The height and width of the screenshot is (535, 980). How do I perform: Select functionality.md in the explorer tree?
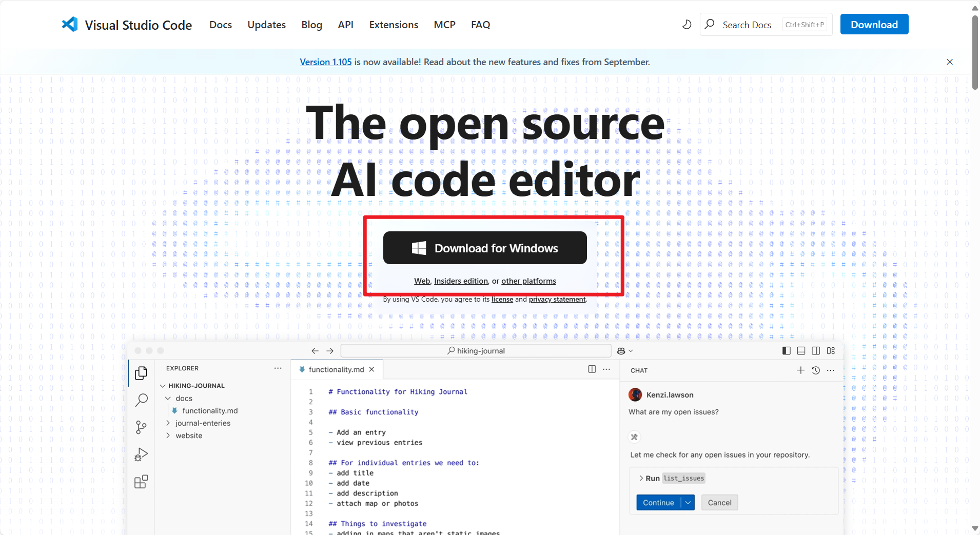coord(210,411)
